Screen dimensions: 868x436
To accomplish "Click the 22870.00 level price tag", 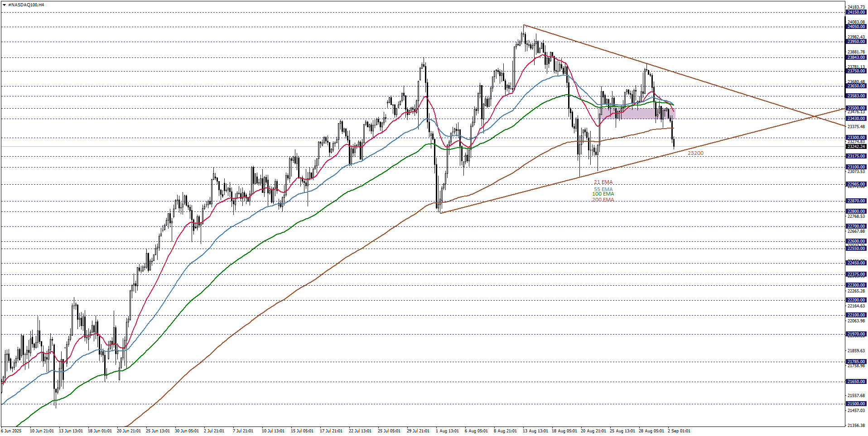I will pos(856,201).
